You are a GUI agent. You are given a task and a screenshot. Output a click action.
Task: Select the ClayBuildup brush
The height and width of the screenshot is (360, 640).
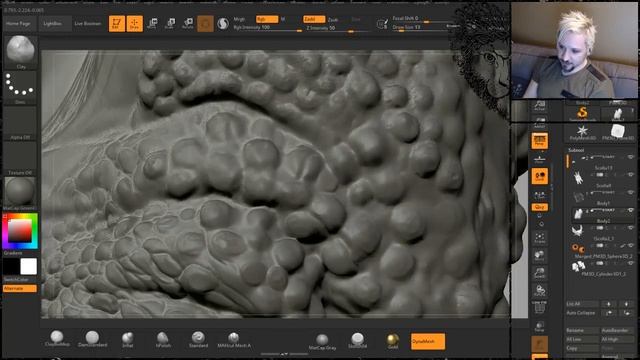point(57,339)
